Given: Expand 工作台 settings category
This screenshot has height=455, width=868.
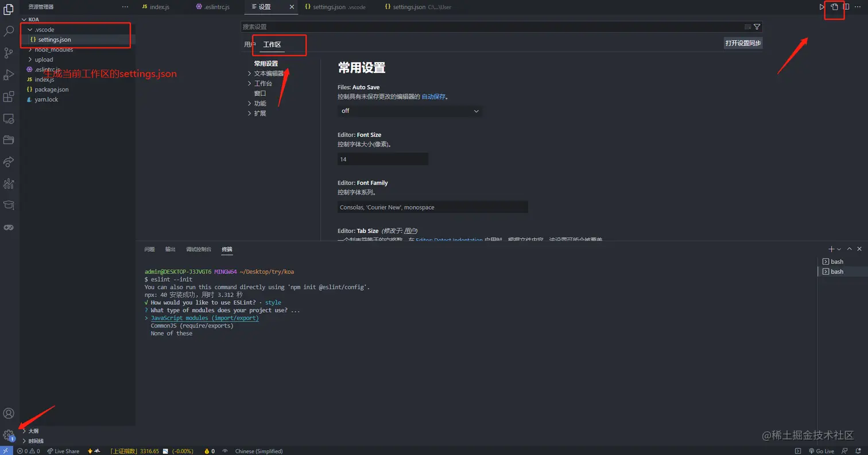Looking at the screenshot, I should [x=249, y=83].
